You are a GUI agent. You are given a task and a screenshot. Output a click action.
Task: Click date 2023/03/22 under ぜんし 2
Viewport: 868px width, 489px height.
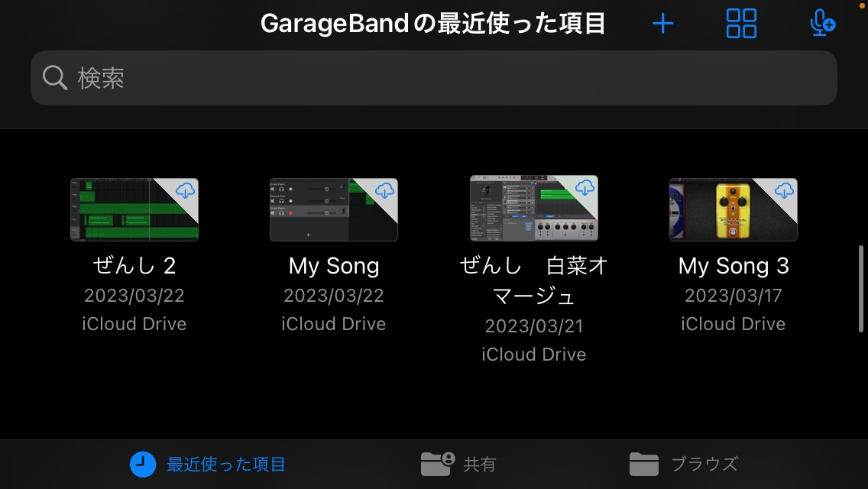[x=134, y=296]
